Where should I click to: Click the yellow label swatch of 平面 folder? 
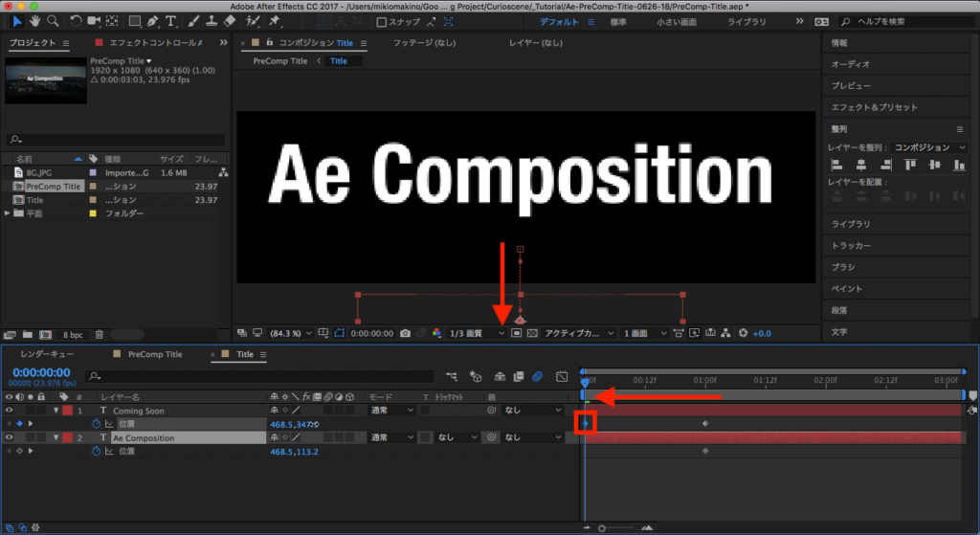[x=93, y=213]
